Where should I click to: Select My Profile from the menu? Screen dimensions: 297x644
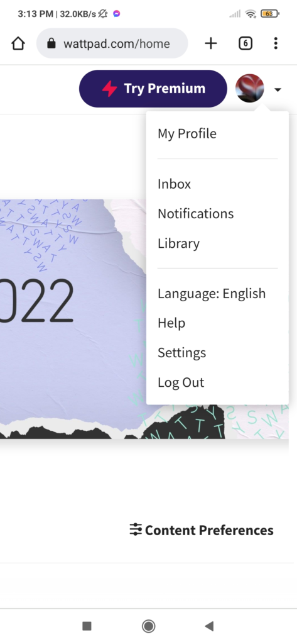(187, 134)
